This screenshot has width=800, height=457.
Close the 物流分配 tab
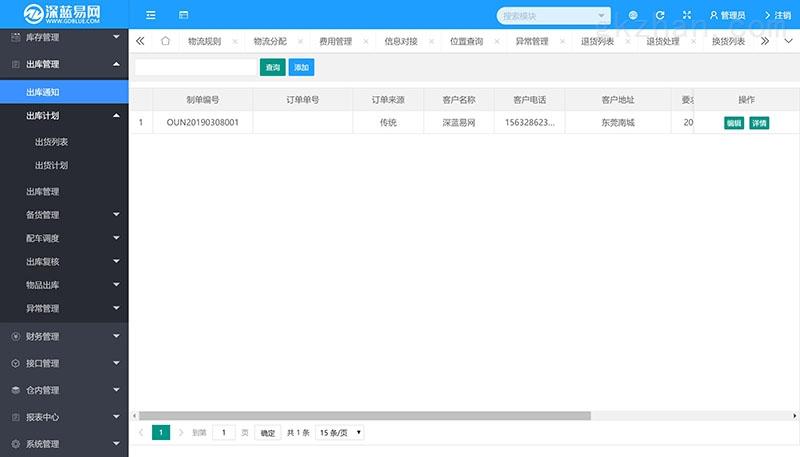pos(300,41)
